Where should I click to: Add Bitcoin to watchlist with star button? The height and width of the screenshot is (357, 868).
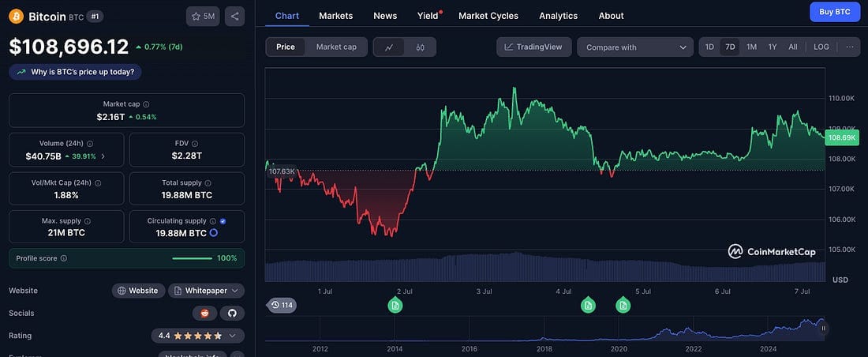tap(203, 16)
